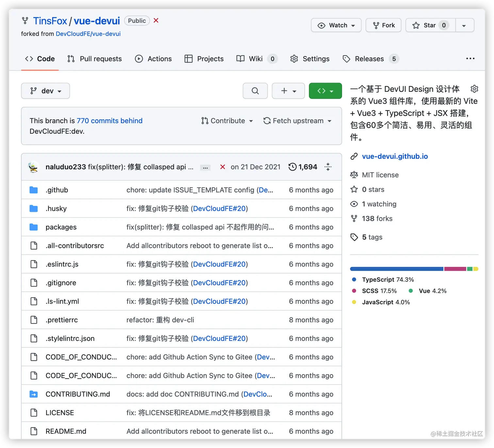Click the CONTRIBUTING.md symlink icon
Image resolution: width=494 pixels, height=448 pixels.
(x=34, y=394)
